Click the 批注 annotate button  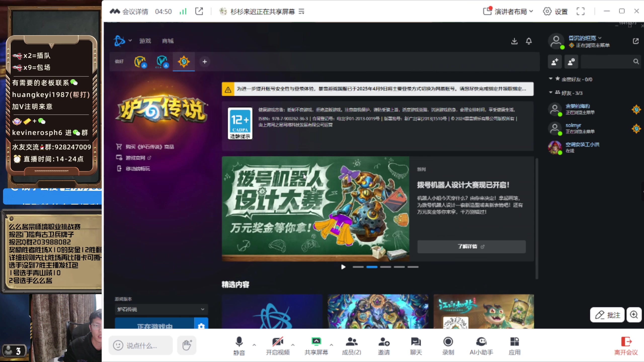click(607, 315)
